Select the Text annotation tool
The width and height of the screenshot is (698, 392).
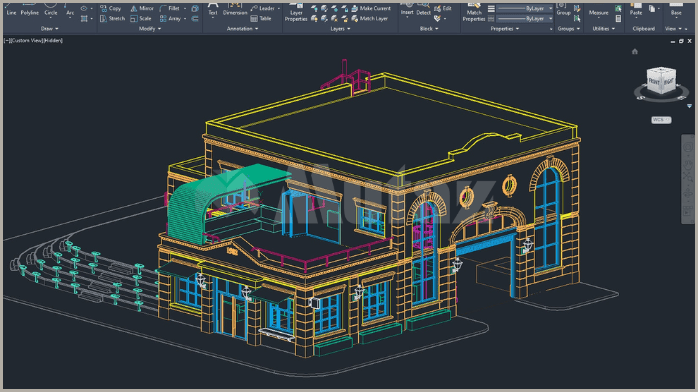[x=213, y=10]
